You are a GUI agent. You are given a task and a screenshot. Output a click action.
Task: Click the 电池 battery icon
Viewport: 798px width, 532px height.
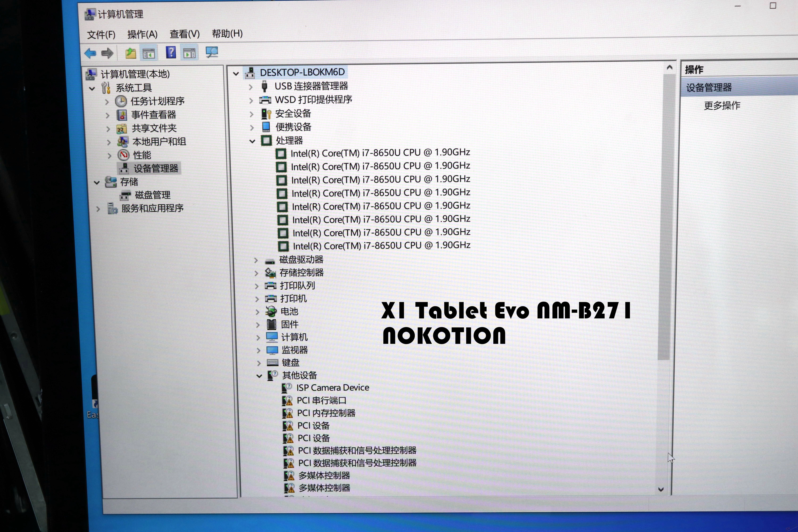[271, 311]
